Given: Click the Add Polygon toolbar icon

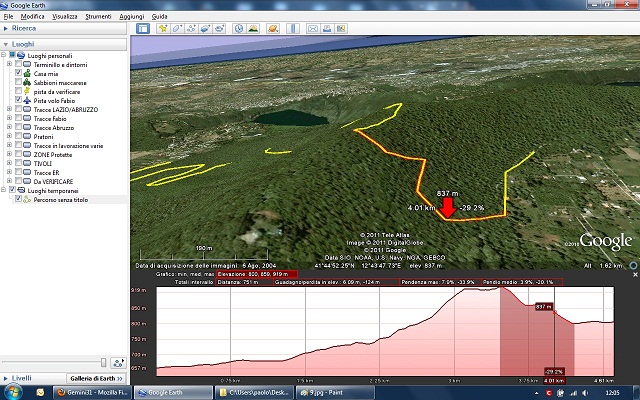Looking at the screenshot, I should (x=177, y=28).
